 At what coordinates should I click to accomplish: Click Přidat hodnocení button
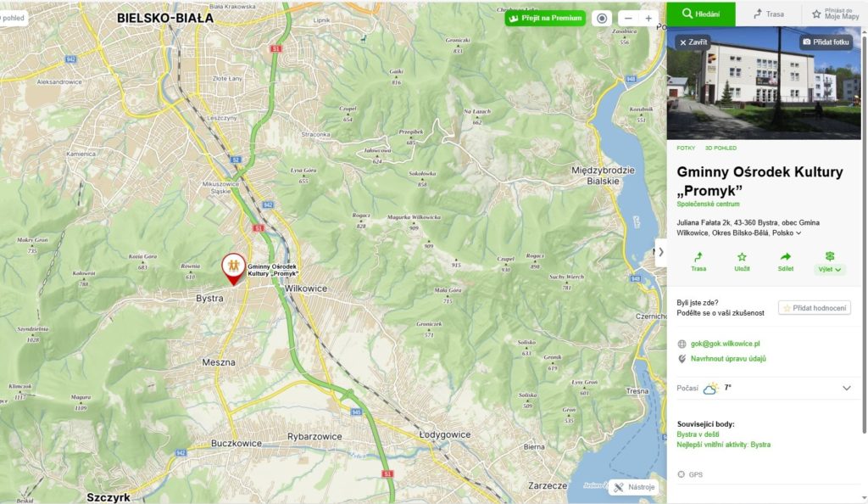click(815, 308)
